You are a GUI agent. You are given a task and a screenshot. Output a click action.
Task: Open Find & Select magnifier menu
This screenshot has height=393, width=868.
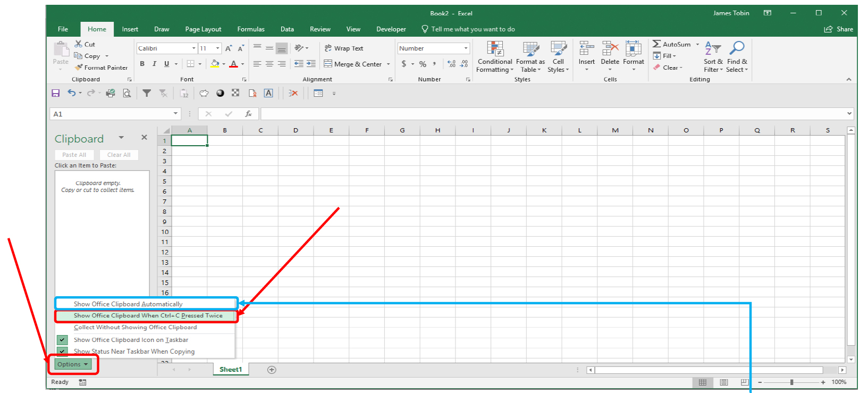coord(737,57)
